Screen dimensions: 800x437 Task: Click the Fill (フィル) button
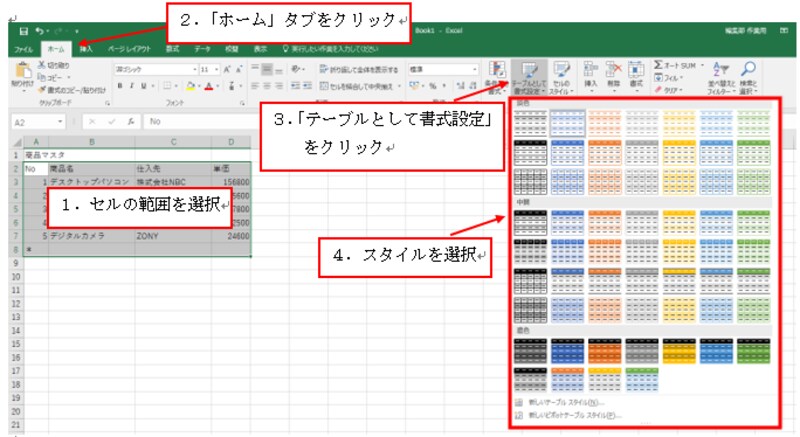(x=668, y=78)
